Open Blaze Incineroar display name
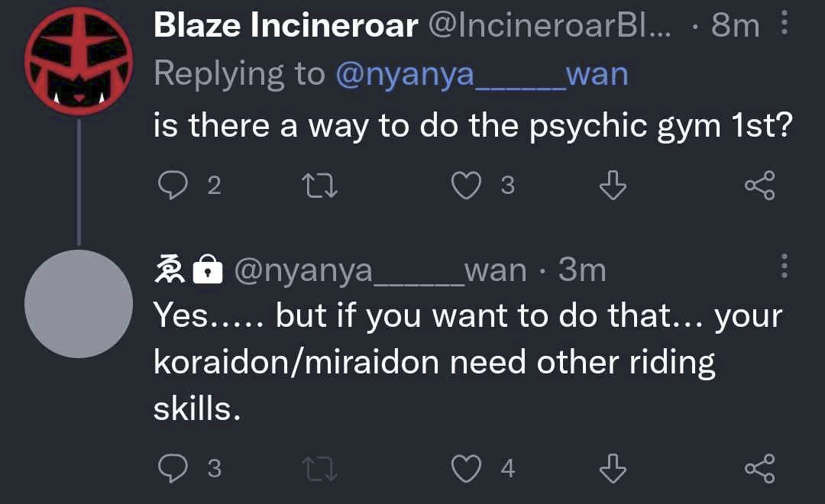The width and height of the screenshot is (825, 504). [286, 24]
